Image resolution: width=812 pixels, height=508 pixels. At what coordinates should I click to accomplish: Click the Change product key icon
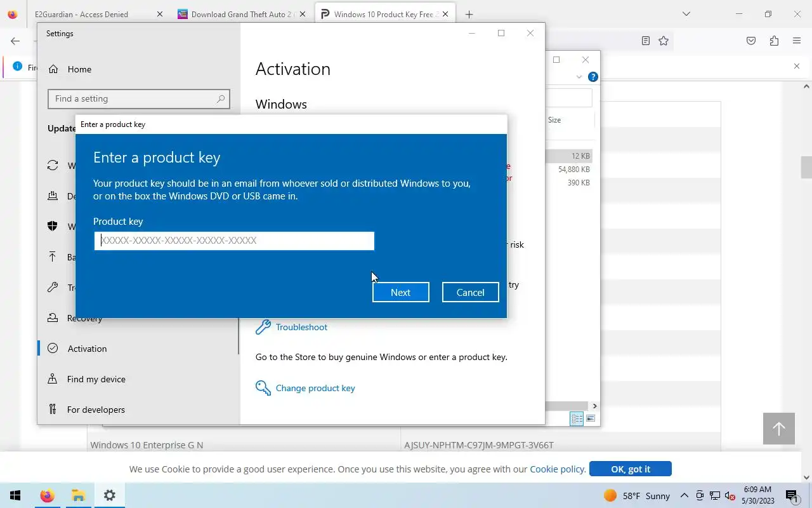263,388
